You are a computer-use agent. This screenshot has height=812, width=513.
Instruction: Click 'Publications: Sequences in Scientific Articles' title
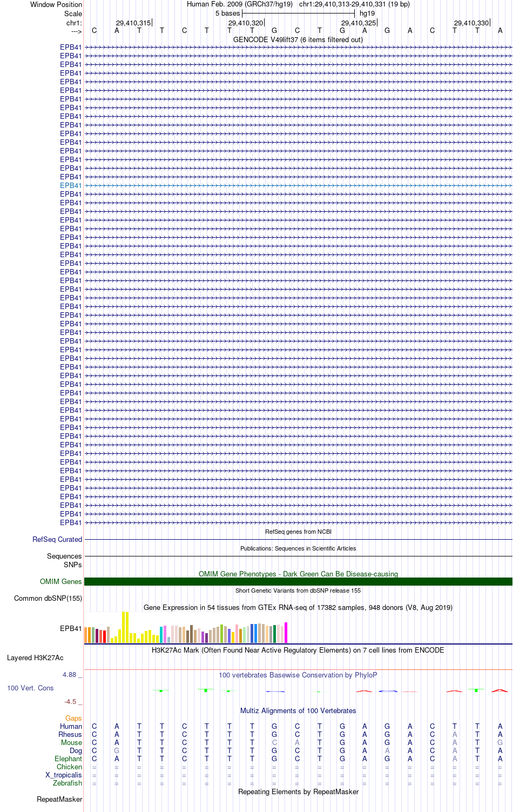[298, 548]
